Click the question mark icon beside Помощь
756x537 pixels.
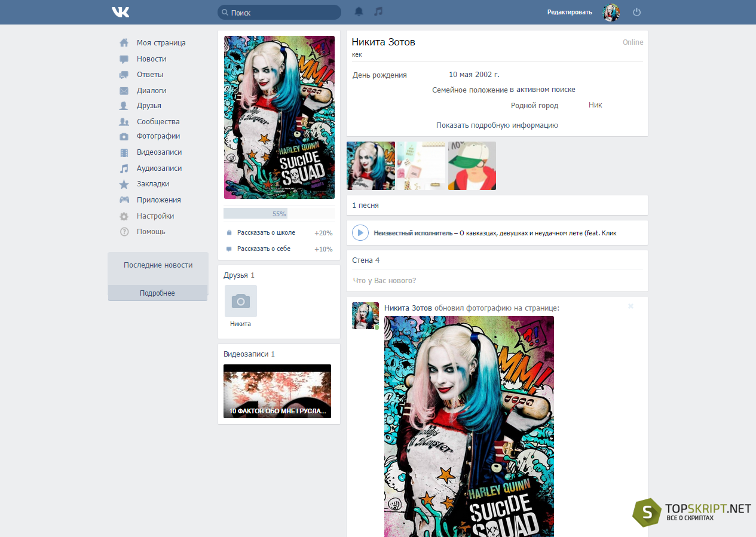coord(124,232)
